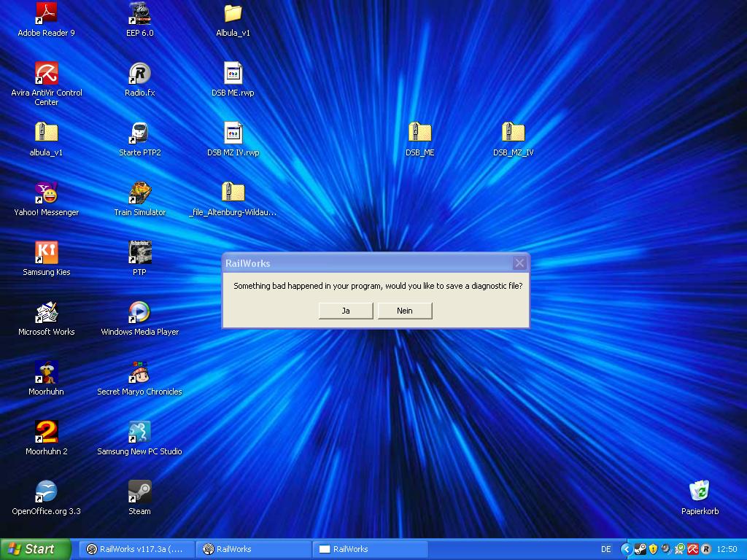This screenshot has width=747, height=560.
Task: Click the yellow security shield tray icon
Action: tap(653, 549)
